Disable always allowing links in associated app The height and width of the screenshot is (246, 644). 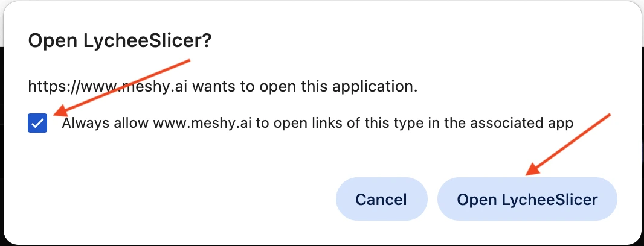point(37,124)
